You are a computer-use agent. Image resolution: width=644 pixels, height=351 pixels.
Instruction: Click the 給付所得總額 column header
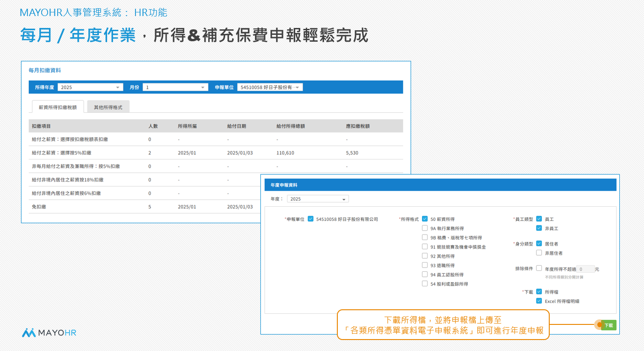pyautogui.click(x=291, y=126)
